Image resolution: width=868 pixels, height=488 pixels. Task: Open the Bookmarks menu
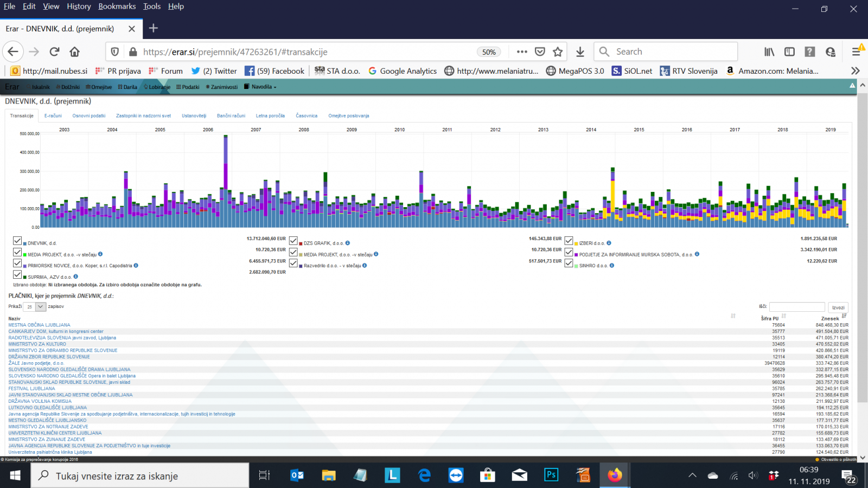point(117,7)
